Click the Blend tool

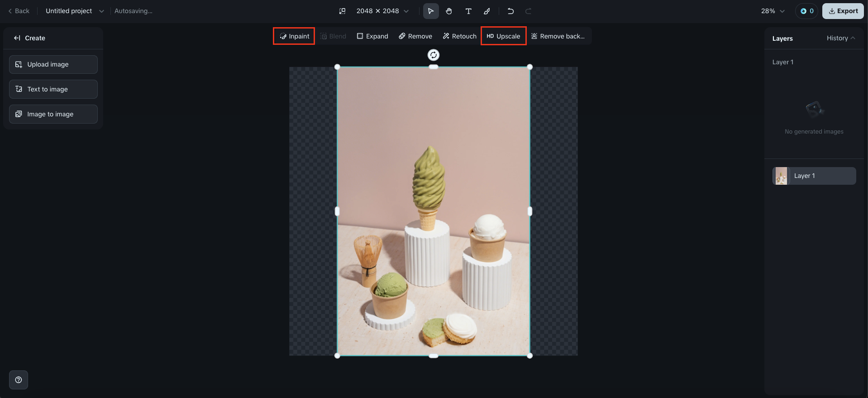[333, 36]
